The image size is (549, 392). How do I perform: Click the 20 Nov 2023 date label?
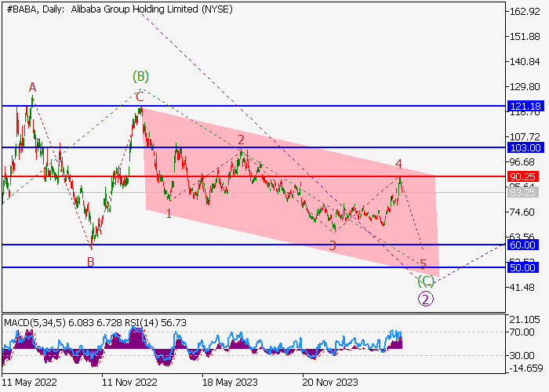pyautogui.click(x=330, y=383)
